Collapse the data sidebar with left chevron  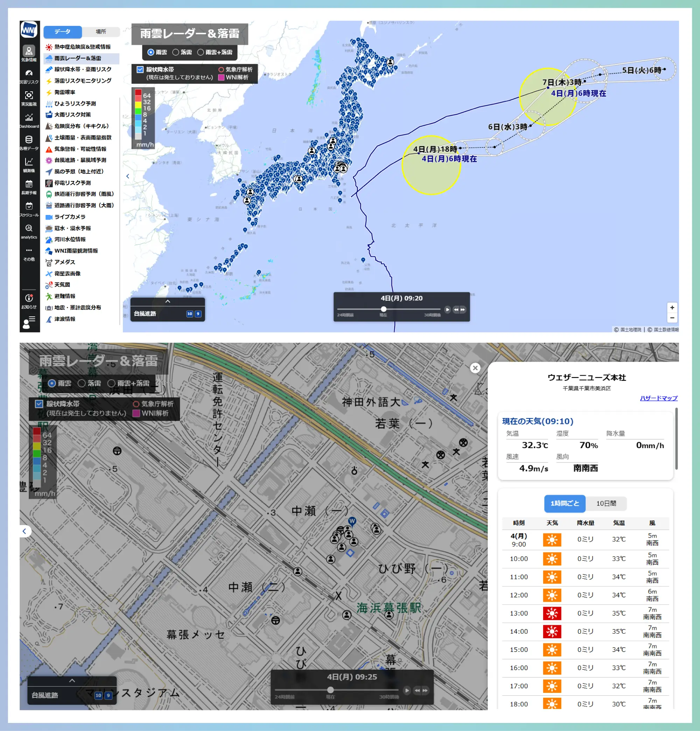127,176
